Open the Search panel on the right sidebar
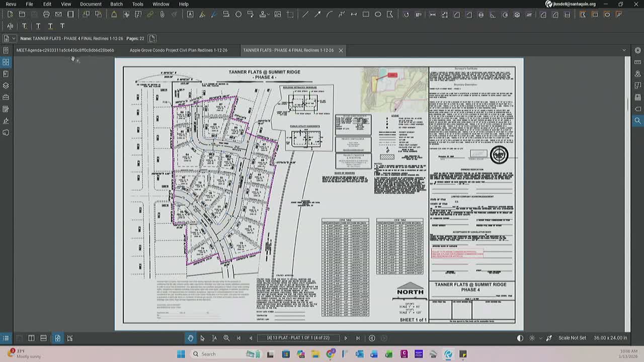The height and width of the screenshot is (362, 644). [637, 121]
